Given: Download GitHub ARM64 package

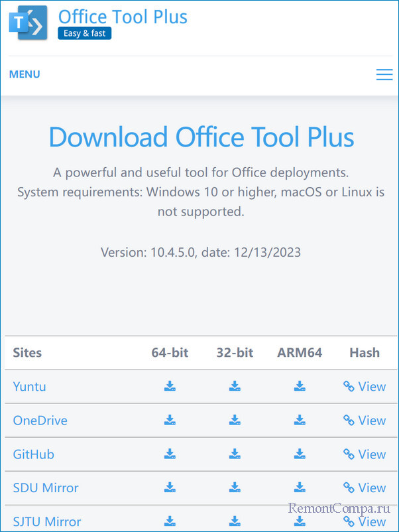Looking at the screenshot, I should click(x=300, y=454).
